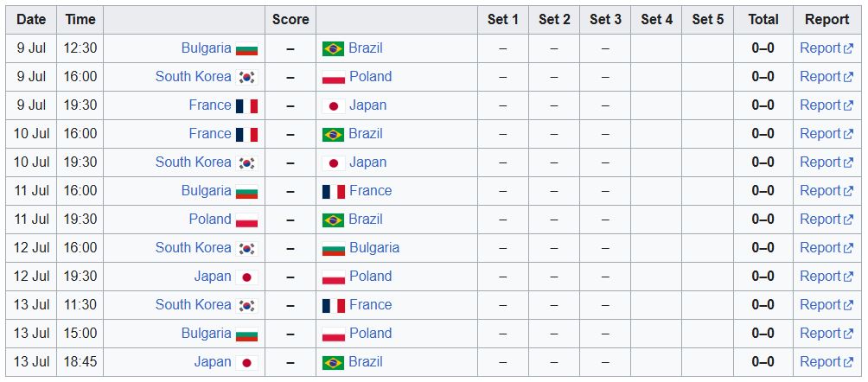The width and height of the screenshot is (868, 382).
Task: Open Poland link in 9 Jul 16:00 row
Action: pos(370,76)
